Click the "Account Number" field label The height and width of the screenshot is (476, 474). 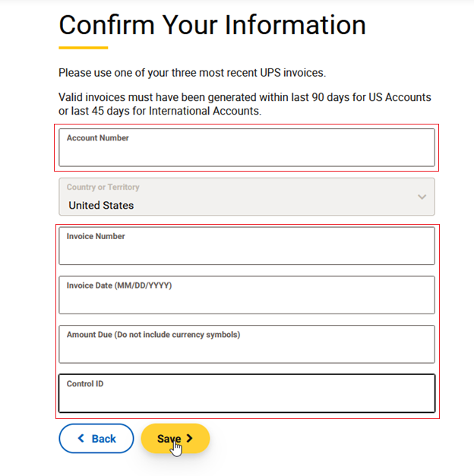pyautogui.click(x=98, y=138)
